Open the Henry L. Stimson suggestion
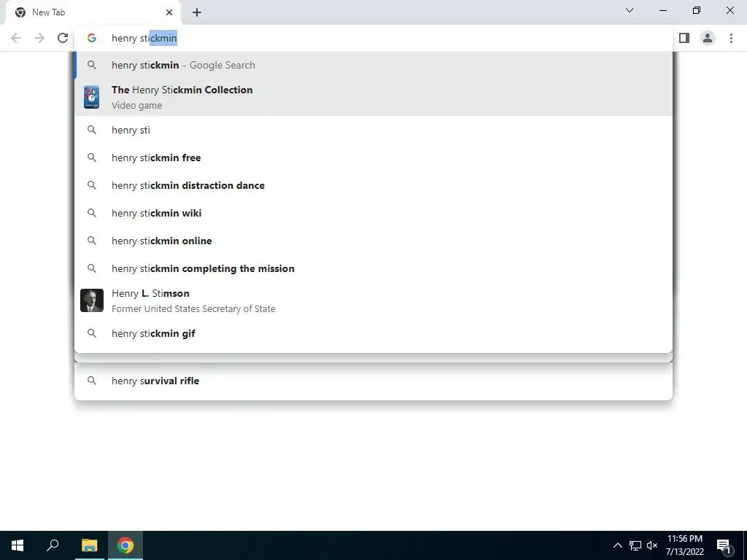The height and width of the screenshot is (560, 747). pos(373,300)
